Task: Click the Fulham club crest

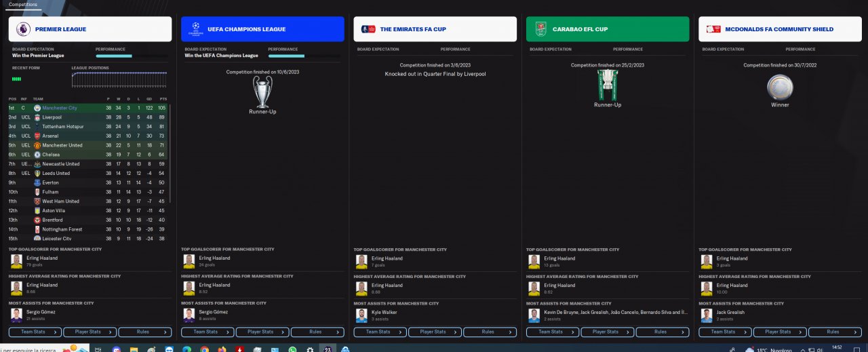Action: click(x=37, y=192)
